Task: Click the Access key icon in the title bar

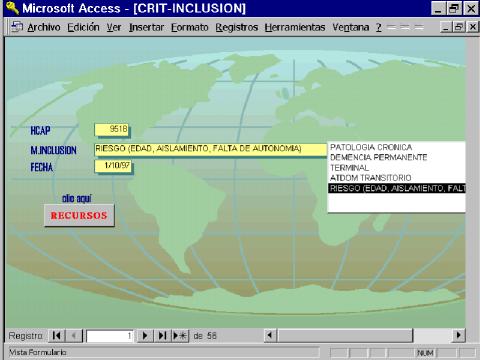Action: [13, 8]
